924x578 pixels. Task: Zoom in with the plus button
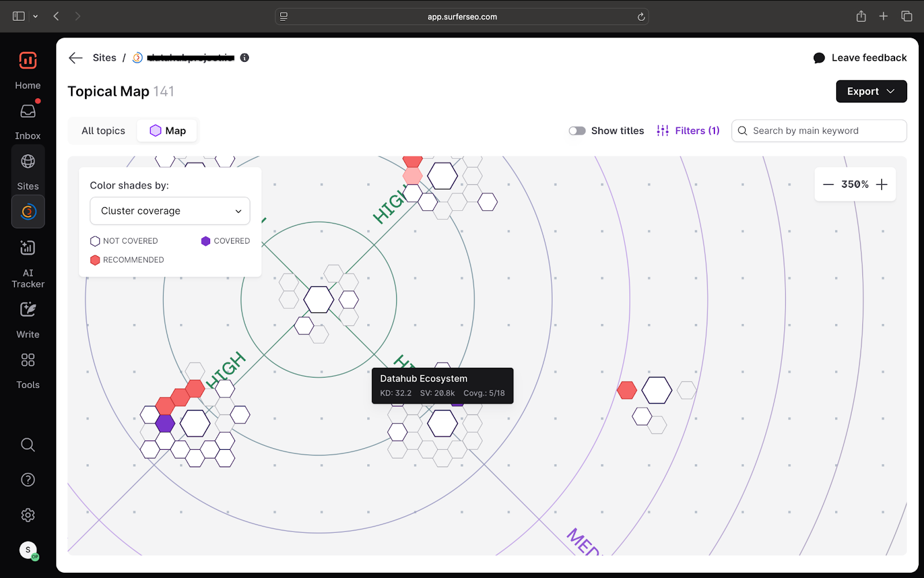[881, 185]
